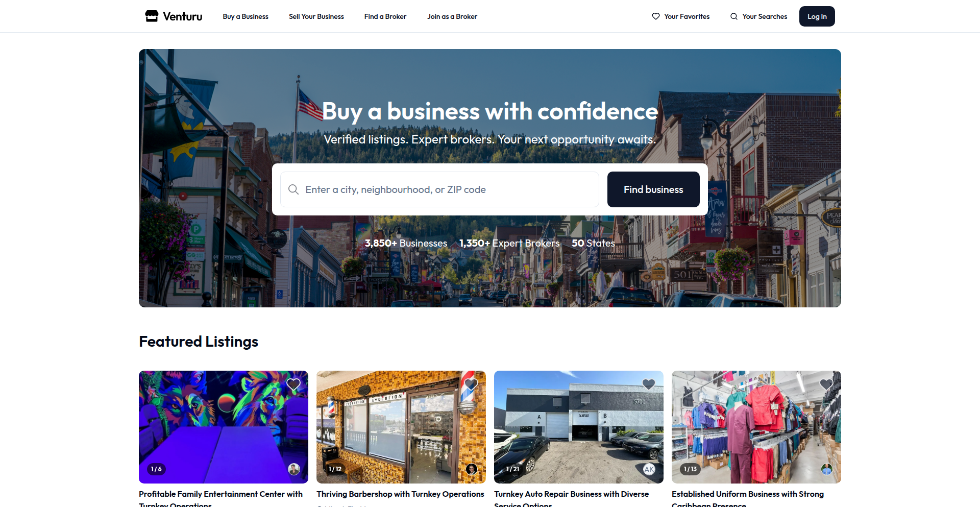
Task: Focus the city or ZIP code search field
Action: pos(439,189)
